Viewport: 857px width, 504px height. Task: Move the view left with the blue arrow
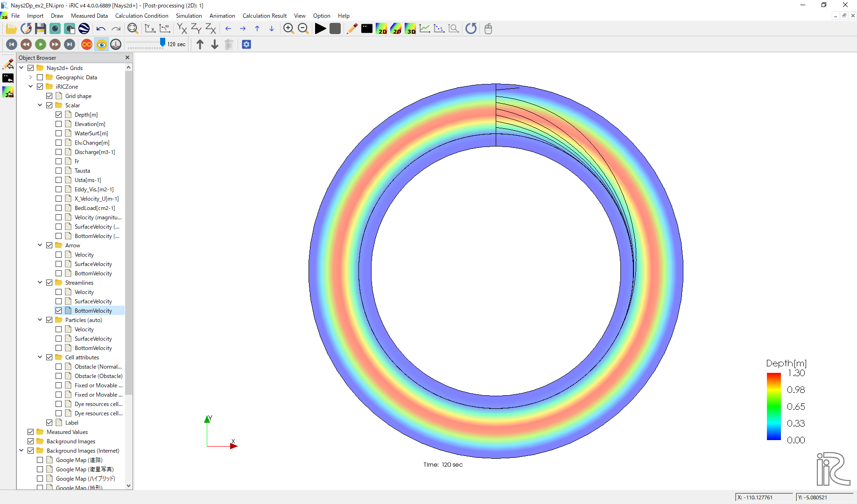tap(228, 29)
